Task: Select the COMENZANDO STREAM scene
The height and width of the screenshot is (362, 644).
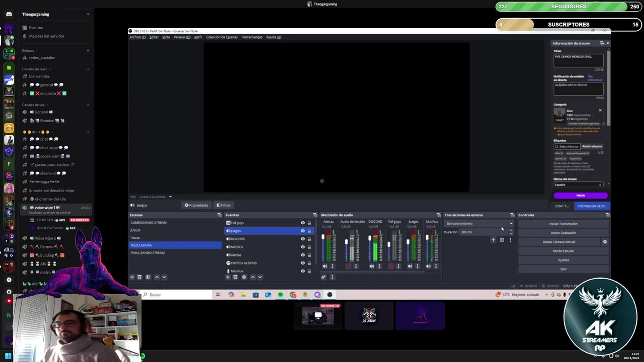Action: tap(175, 223)
